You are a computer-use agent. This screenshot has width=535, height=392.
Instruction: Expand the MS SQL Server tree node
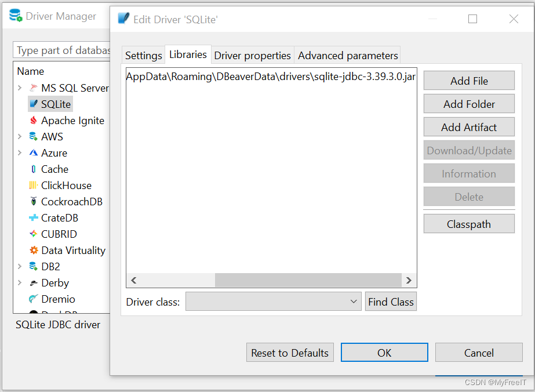pyautogui.click(x=20, y=88)
